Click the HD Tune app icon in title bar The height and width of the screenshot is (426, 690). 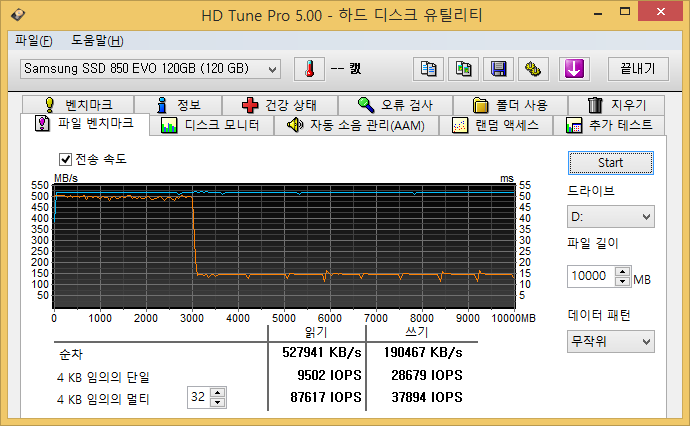18,15
